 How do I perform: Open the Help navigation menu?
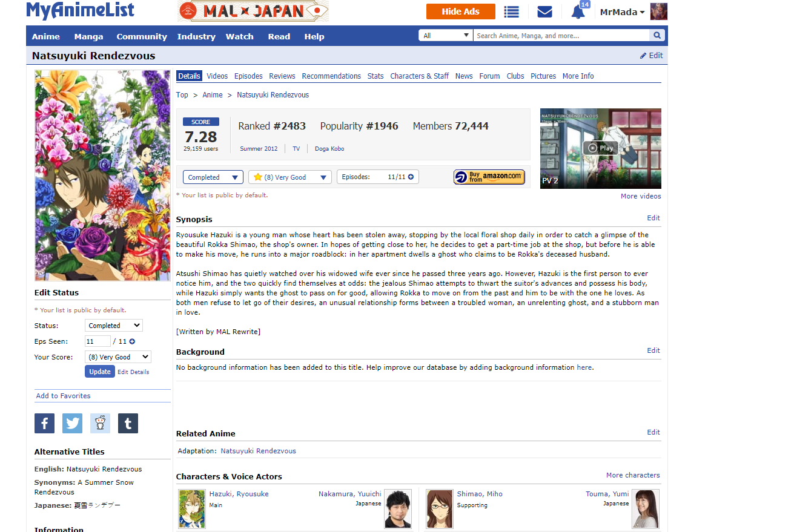coord(314,36)
